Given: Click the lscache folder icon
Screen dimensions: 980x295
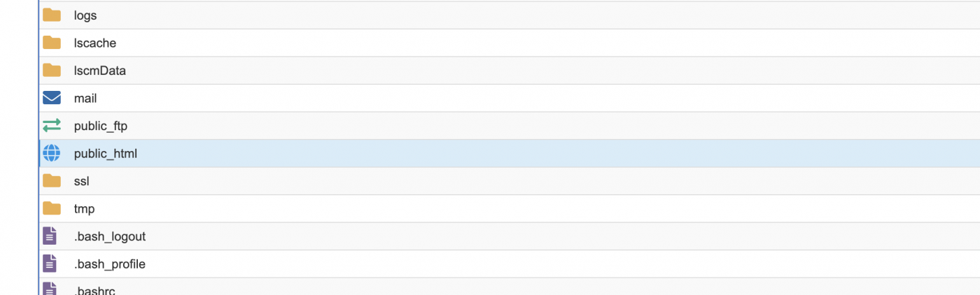Looking at the screenshot, I should click(x=52, y=43).
